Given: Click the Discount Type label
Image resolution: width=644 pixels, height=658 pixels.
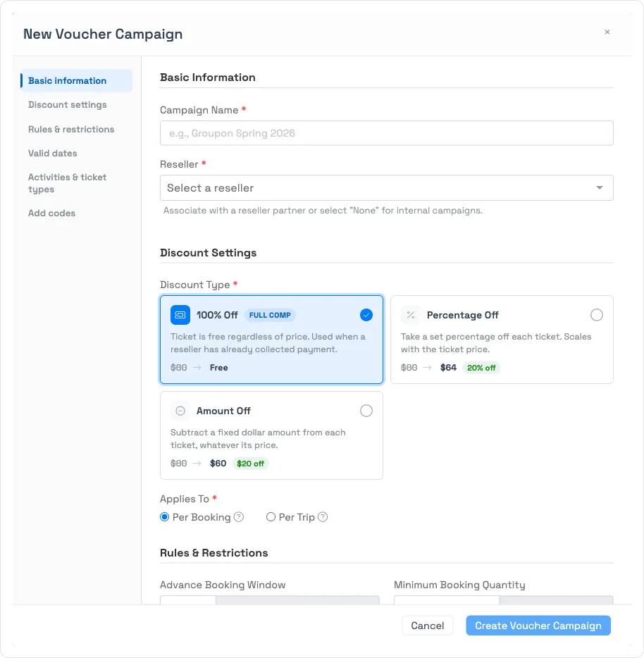Looking at the screenshot, I should click(194, 285).
